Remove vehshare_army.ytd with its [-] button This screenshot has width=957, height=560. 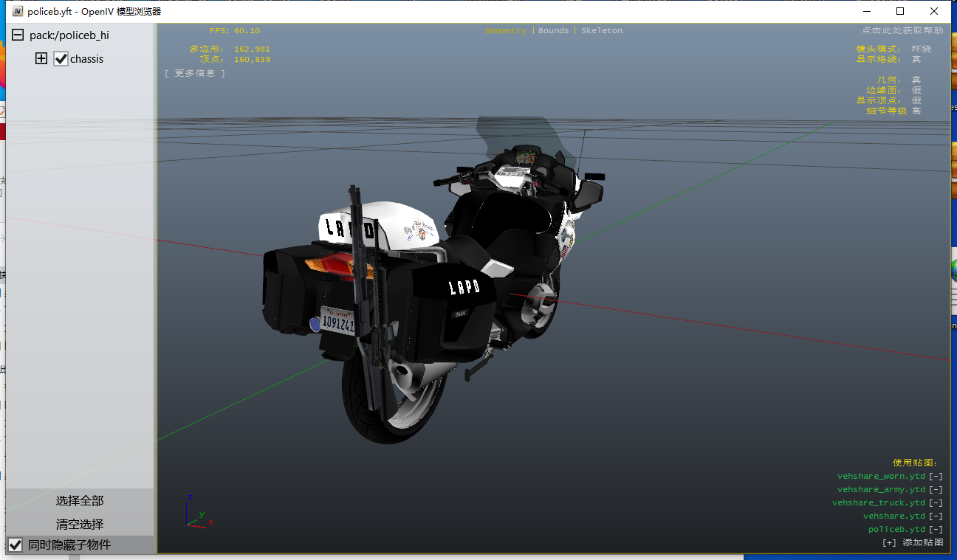pyautogui.click(x=936, y=490)
